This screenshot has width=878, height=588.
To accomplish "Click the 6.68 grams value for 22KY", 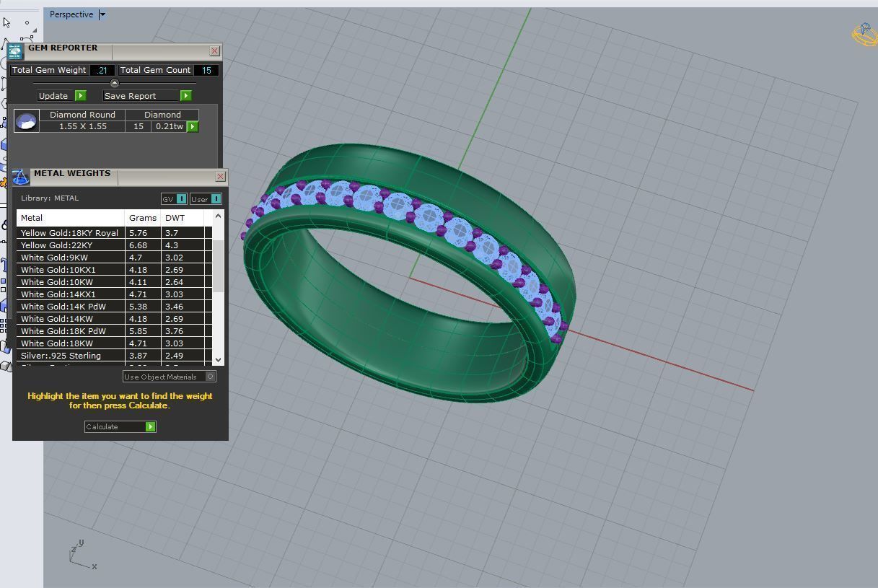I will [x=138, y=245].
